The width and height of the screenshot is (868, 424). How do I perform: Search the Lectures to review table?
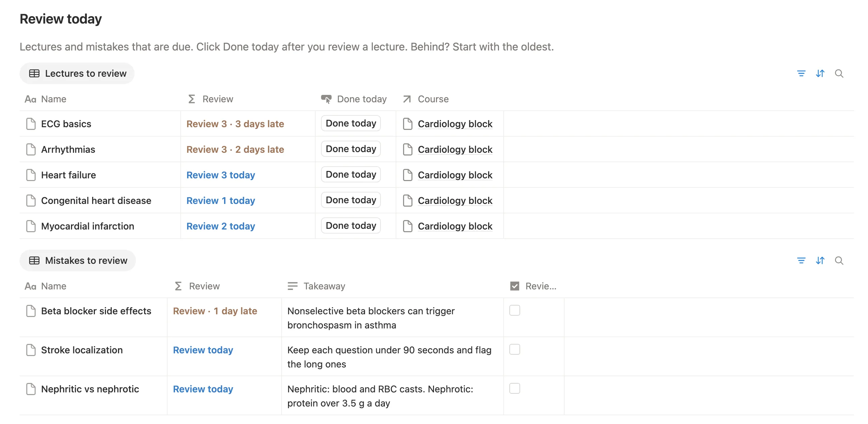click(x=839, y=73)
